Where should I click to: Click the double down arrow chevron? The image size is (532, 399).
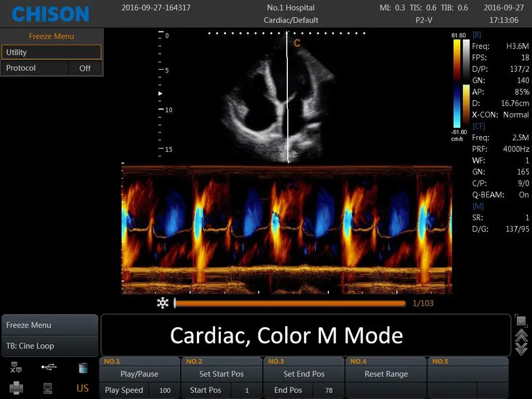pyautogui.click(x=521, y=349)
